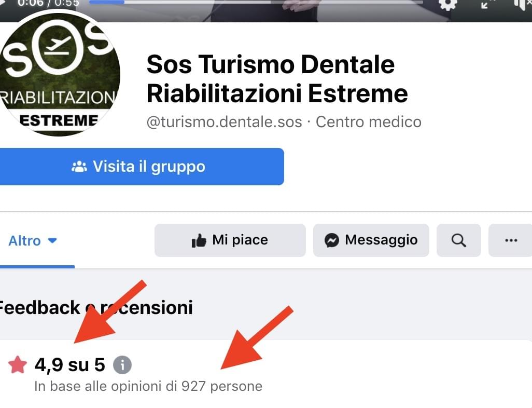Click the info icon beside 4,9 su 5
This screenshot has width=532, height=408.
coord(122,365)
